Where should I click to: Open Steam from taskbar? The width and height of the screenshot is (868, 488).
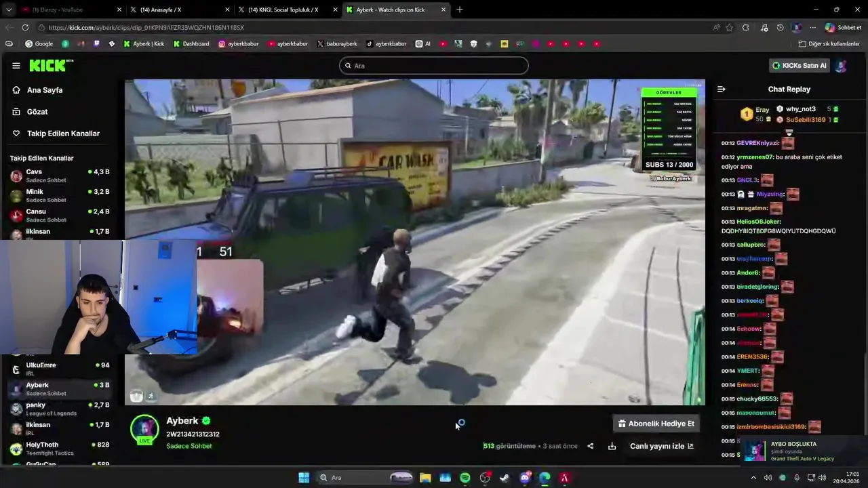pos(505,478)
